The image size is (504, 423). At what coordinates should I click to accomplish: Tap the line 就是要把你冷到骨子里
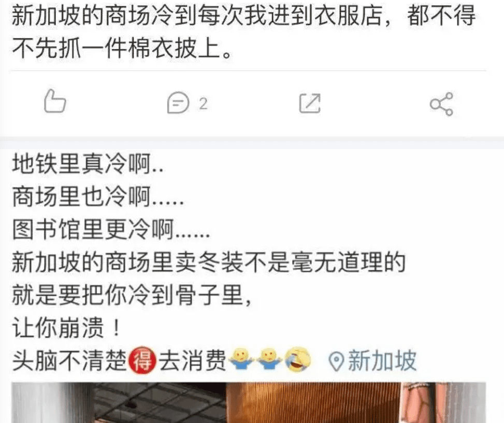coord(132,295)
